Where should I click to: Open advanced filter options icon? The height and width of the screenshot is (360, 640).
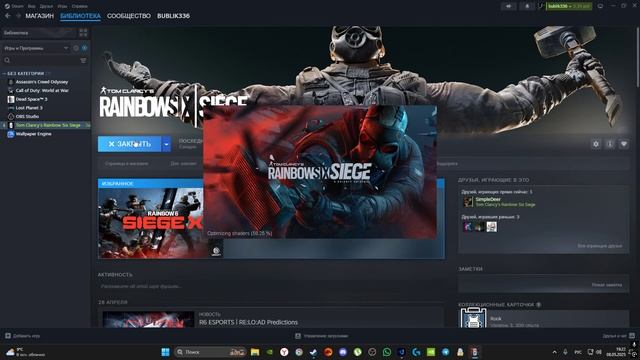[x=83, y=60]
